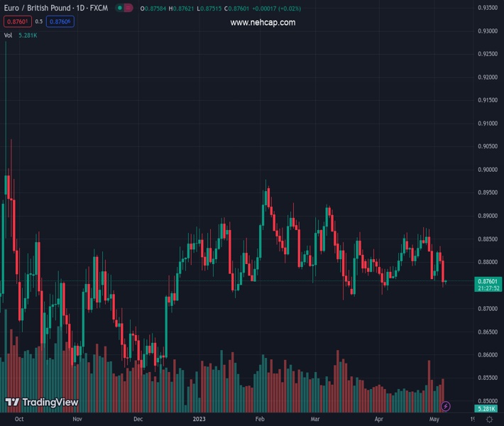Select the Vol indicator label
Viewport: 504px width, 426px height.
(9, 35)
